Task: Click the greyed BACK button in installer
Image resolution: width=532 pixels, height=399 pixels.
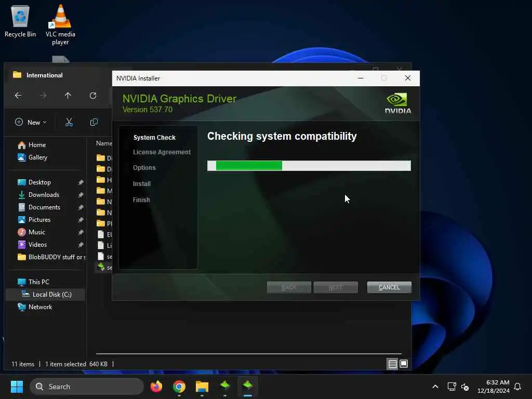Action: 289,287
